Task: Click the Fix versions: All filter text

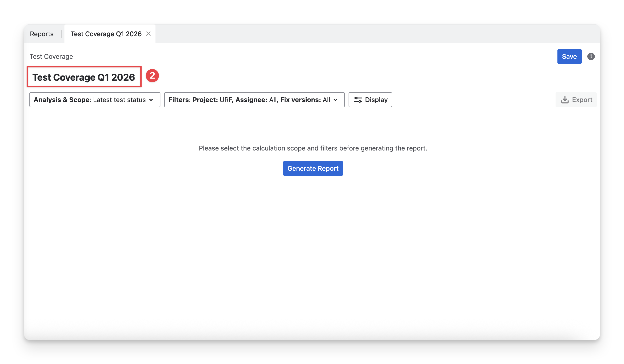Action: [x=305, y=100]
